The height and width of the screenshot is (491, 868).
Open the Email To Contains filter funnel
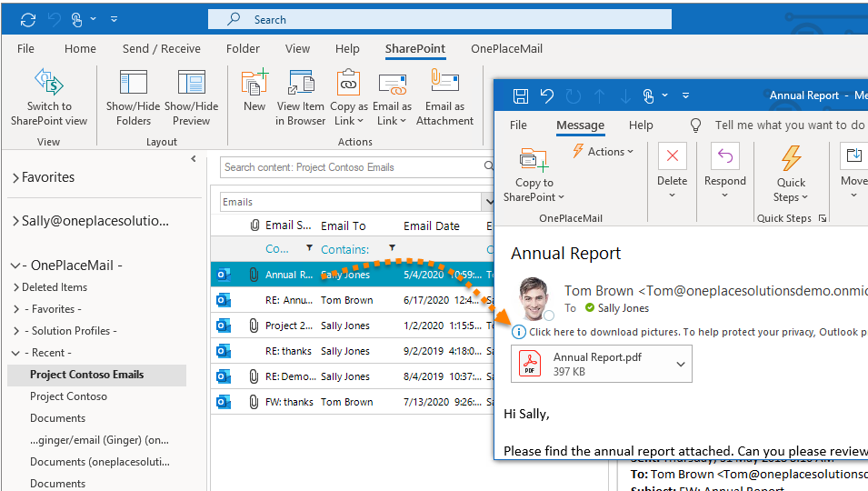pyautogui.click(x=392, y=248)
